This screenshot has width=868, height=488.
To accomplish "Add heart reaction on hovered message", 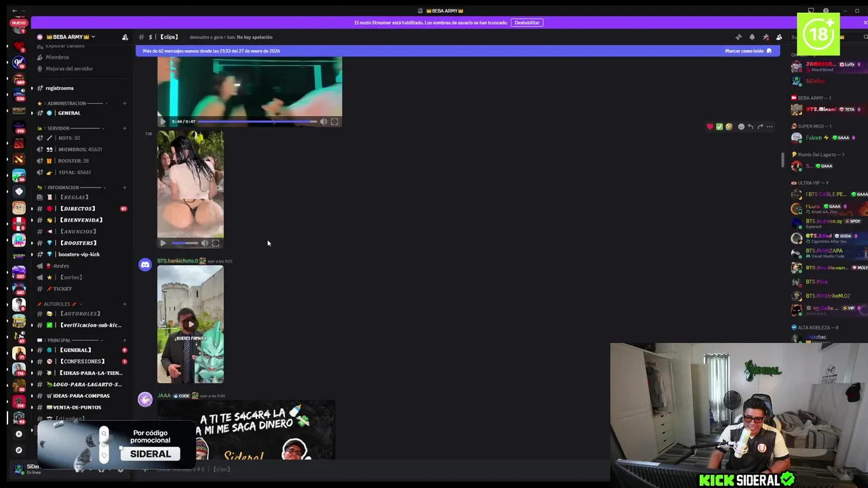I will [710, 127].
